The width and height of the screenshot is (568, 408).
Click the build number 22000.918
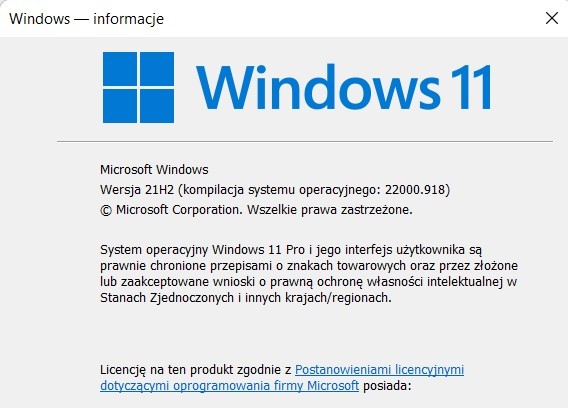(415, 190)
